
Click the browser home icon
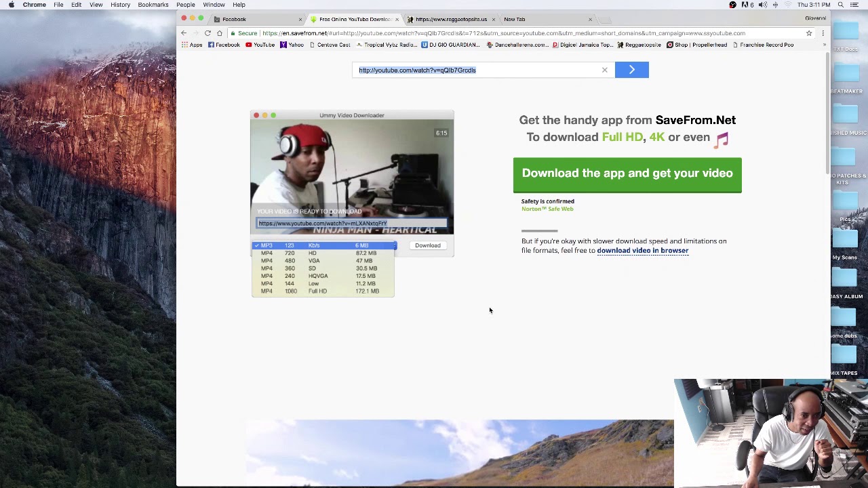click(x=220, y=33)
